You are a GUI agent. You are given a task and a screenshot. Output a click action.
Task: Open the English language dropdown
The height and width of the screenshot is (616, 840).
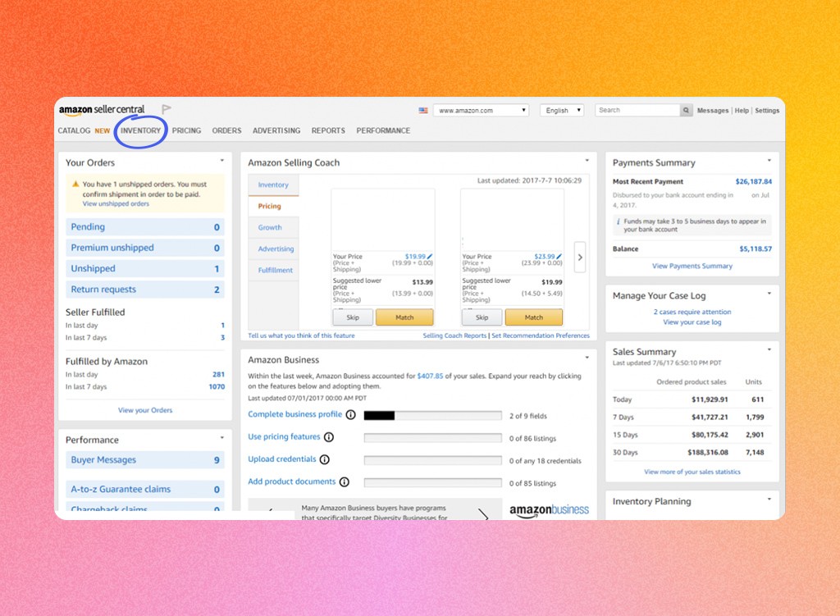coord(561,111)
